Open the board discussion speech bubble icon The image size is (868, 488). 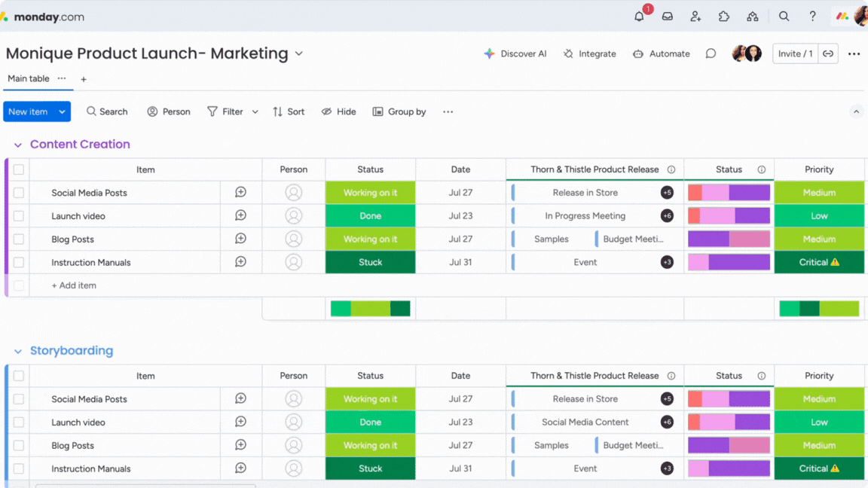point(711,53)
